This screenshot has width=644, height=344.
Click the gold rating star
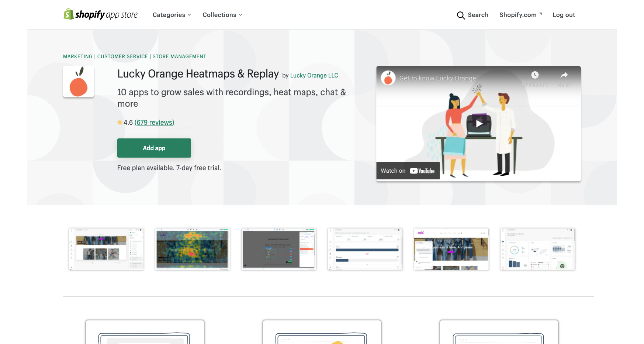[120, 122]
